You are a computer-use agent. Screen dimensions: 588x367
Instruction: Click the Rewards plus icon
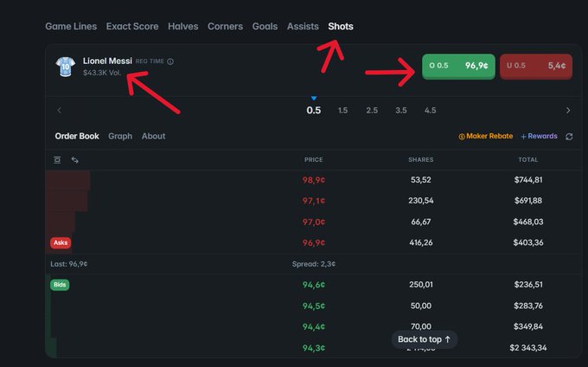(x=523, y=137)
